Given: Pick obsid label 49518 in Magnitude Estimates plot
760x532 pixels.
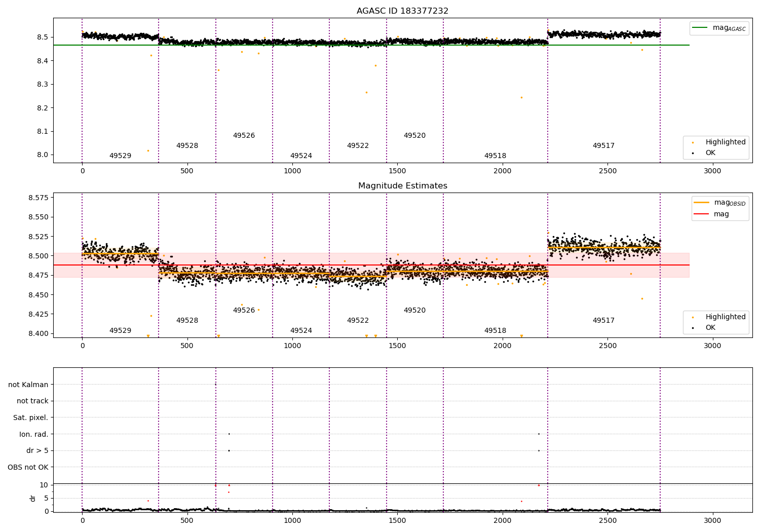Looking at the screenshot, I should (x=495, y=330).
